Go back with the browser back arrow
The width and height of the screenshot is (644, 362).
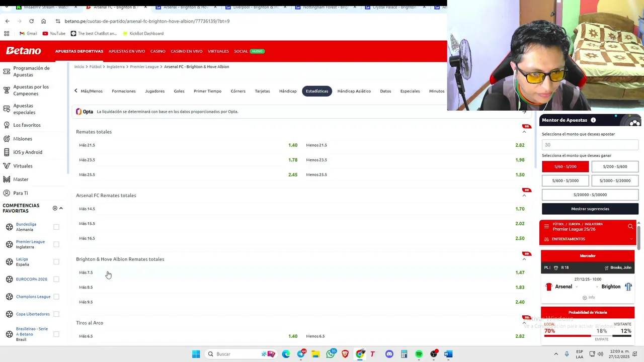(x=7, y=21)
